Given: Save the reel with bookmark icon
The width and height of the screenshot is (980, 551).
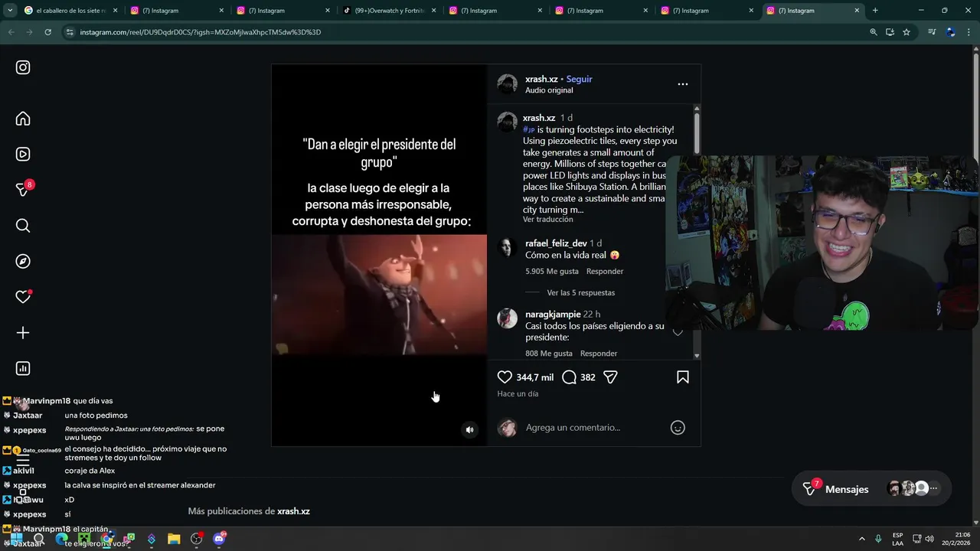Looking at the screenshot, I should click(683, 377).
